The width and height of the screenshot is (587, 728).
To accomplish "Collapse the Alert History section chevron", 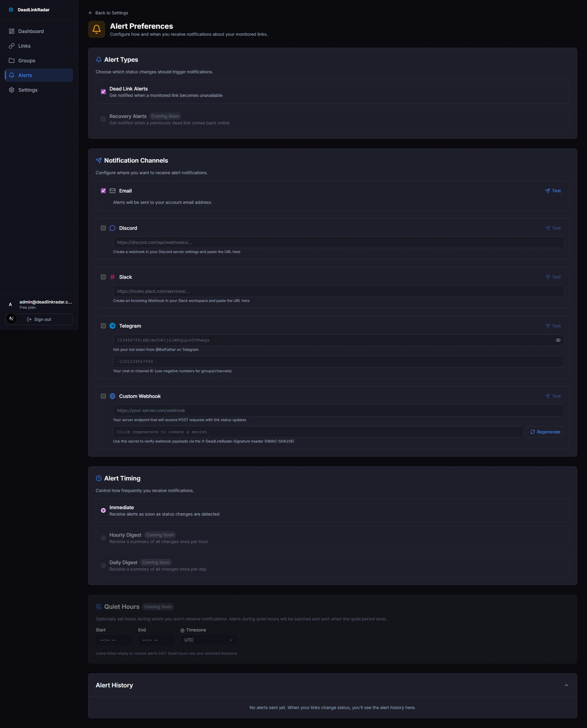I will pyautogui.click(x=567, y=685).
